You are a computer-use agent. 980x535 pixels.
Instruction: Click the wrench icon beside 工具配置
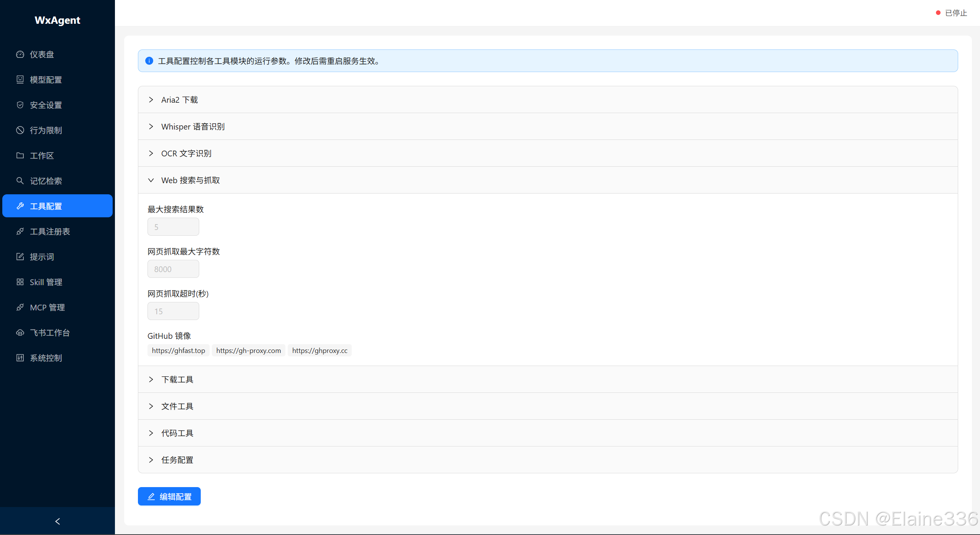20,206
